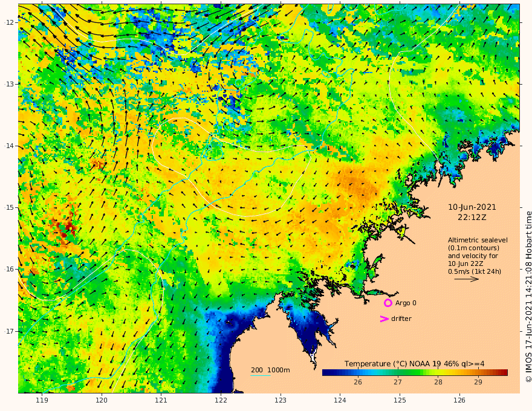Click the latitude axis label -16

click(9, 269)
